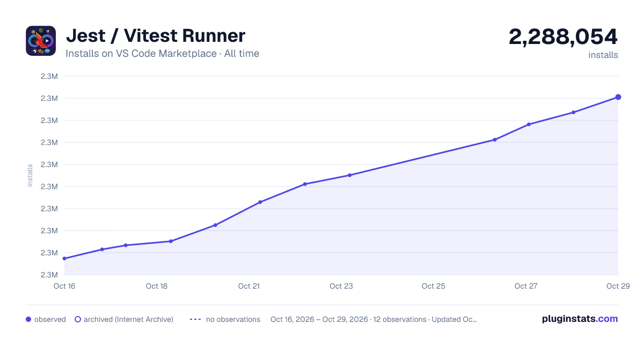Click the 'no observations' legend label

[x=233, y=319]
